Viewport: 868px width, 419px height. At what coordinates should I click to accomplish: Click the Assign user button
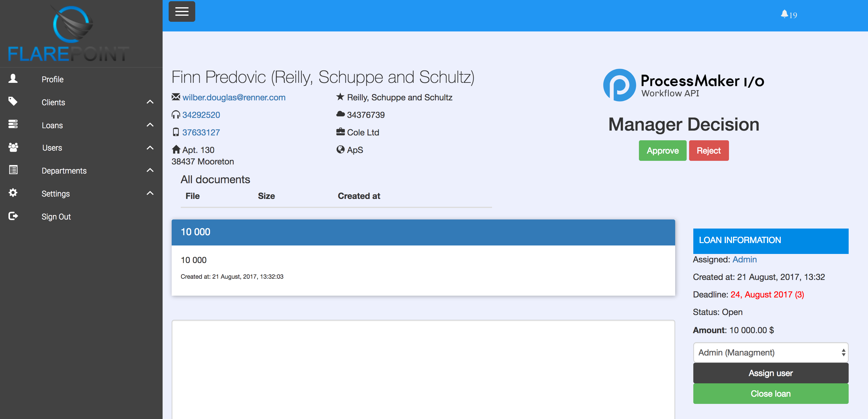[x=771, y=373]
